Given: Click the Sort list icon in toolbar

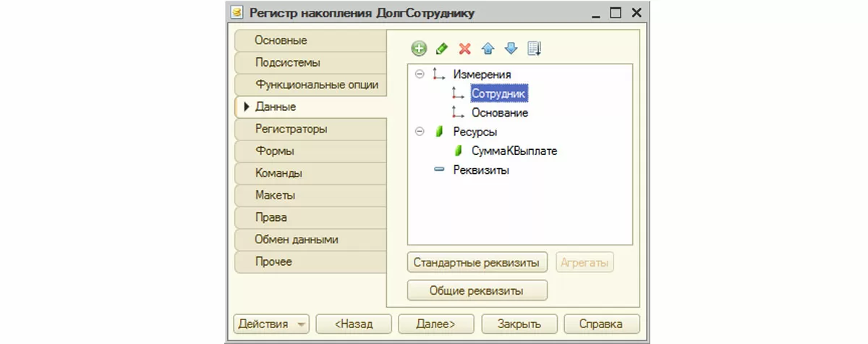Looking at the screenshot, I should 535,49.
